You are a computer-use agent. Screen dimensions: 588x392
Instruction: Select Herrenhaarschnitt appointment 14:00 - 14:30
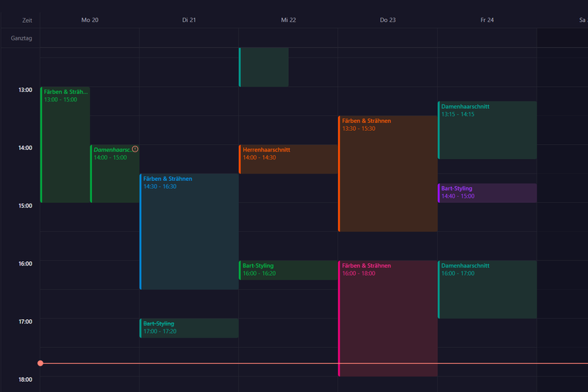coord(288,159)
